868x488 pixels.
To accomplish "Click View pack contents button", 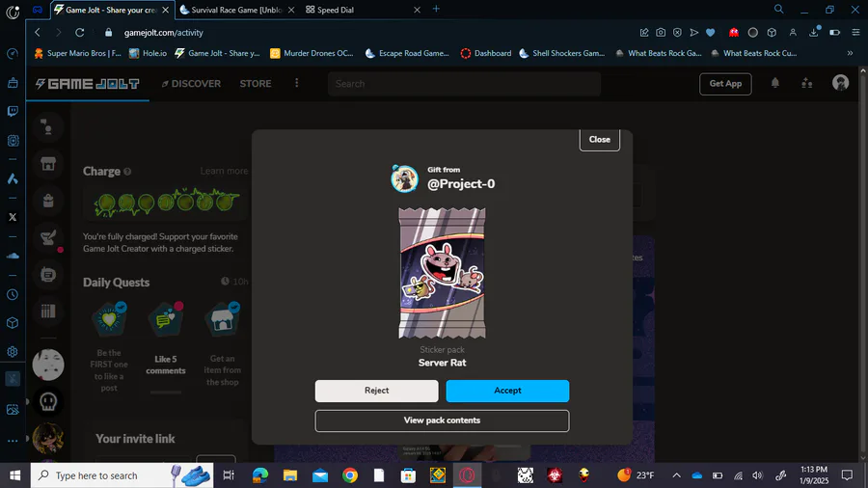I will point(442,420).
